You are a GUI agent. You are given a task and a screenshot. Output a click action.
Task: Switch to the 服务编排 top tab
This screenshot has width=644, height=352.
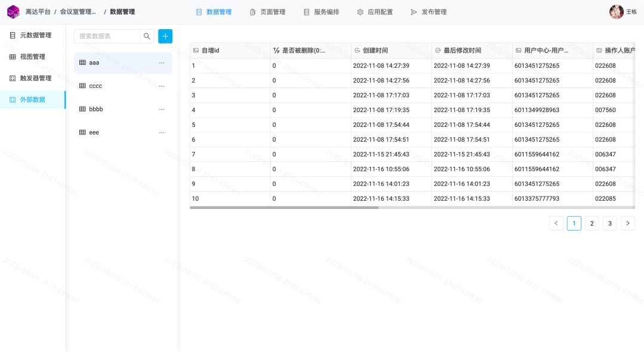point(321,12)
